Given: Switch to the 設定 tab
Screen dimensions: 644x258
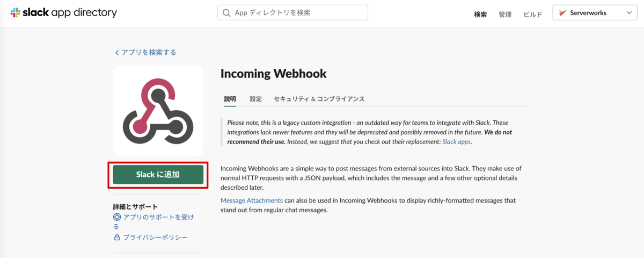Looking at the screenshot, I should 255,99.
